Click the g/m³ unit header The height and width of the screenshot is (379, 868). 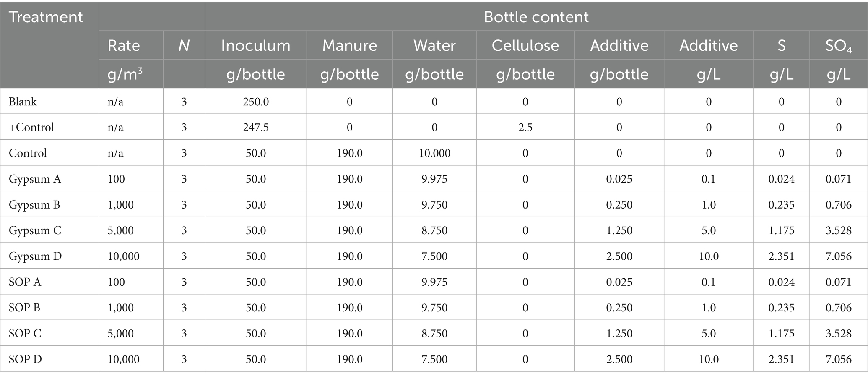[x=125, y=74]
